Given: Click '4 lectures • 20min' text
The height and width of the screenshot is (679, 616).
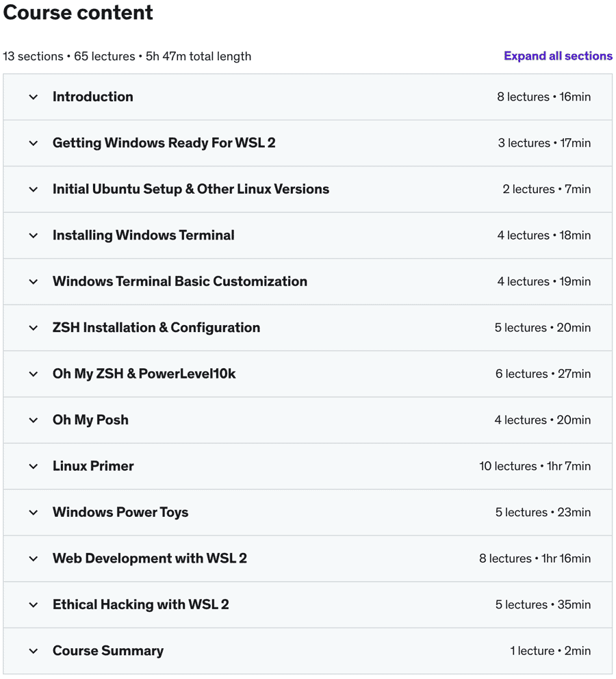Looking at the screenshot, I should tap(543, 420).
